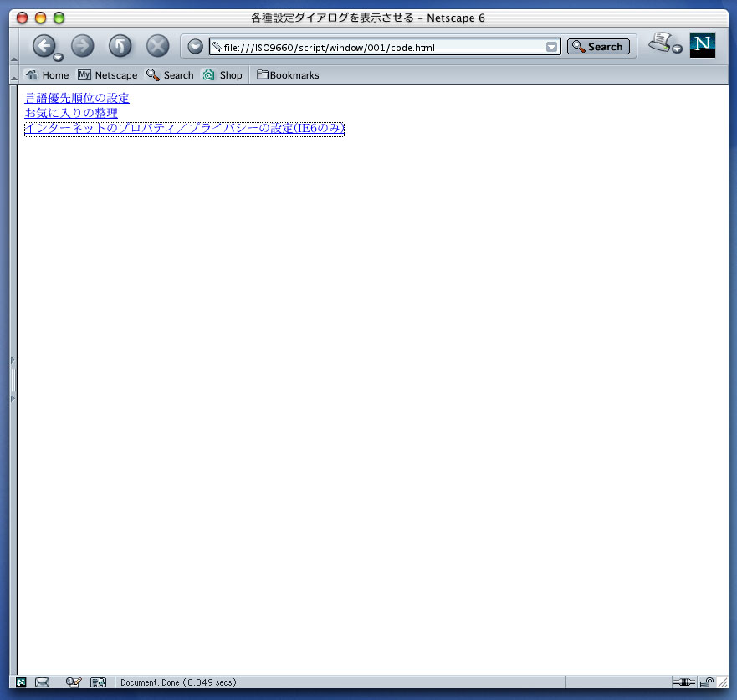The image size is (737, 700).
Task: Open the Bookmarks folder in toolbar
Action: click(288, 75)
